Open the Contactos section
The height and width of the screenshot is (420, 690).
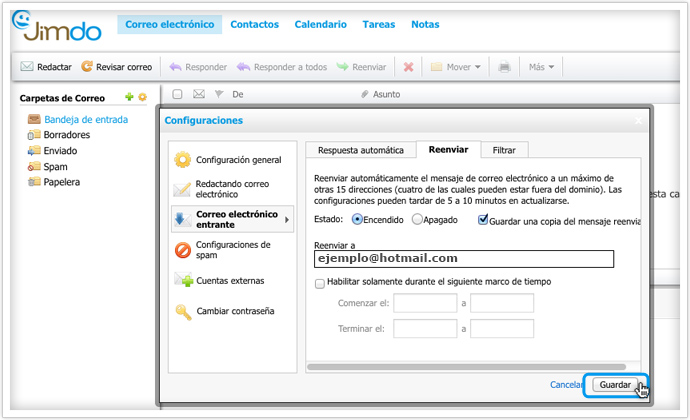254,24
